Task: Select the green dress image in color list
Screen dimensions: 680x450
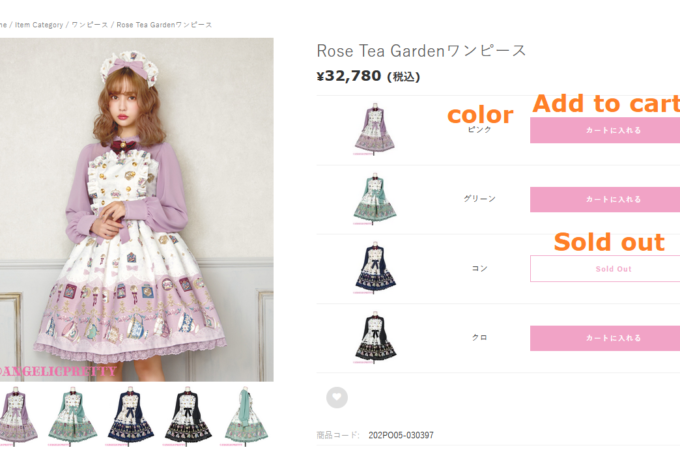Action: pyautogui.click(x=375, y=199)
